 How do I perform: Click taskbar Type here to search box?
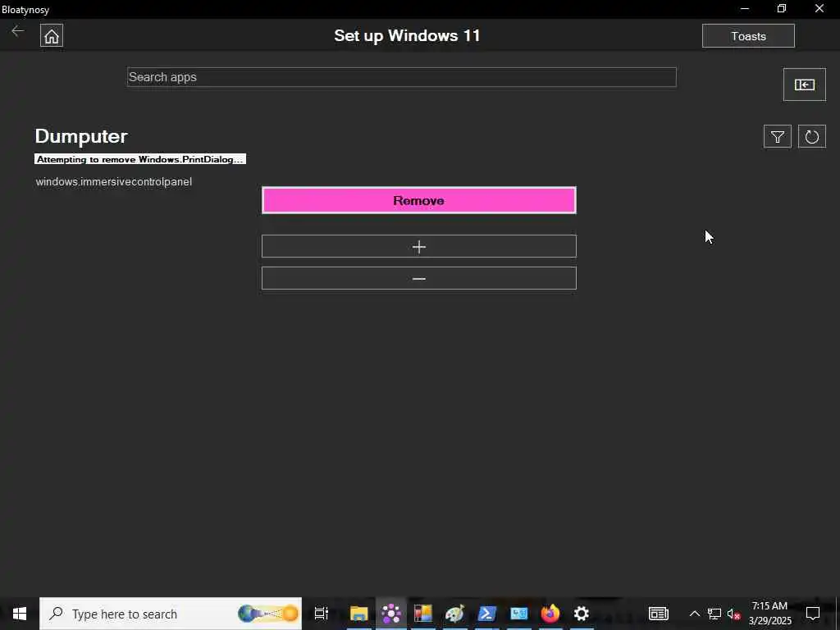click(x=171, y=614)
